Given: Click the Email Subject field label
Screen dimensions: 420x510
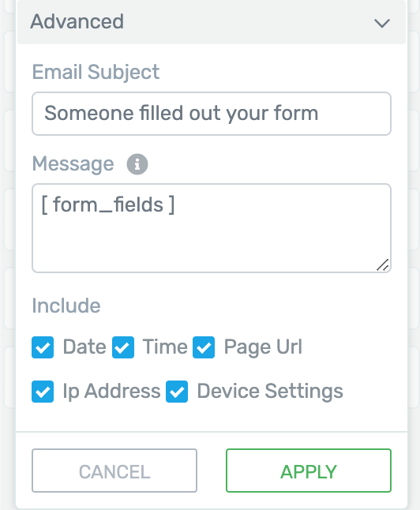Looking at the screenshot, I should pos(96,72).
